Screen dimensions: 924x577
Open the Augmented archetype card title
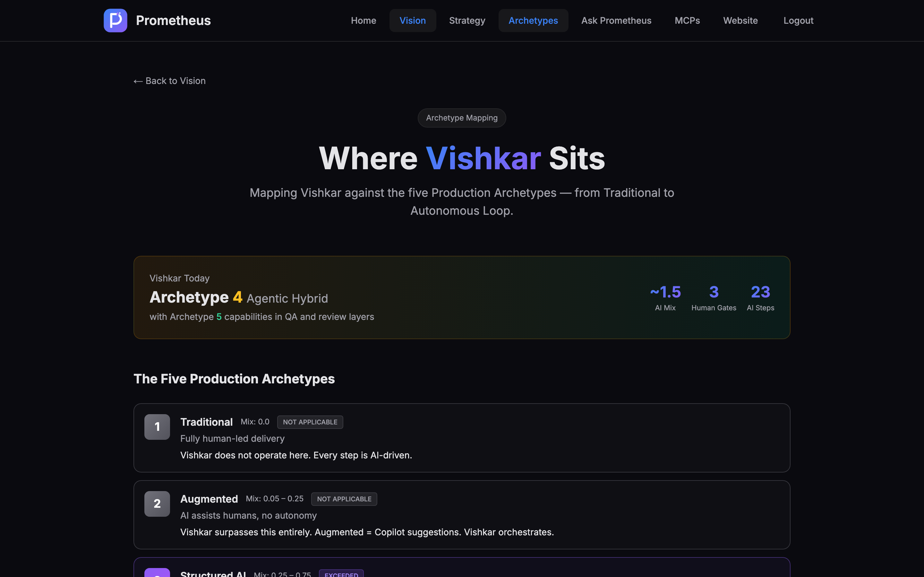point(209,499)
